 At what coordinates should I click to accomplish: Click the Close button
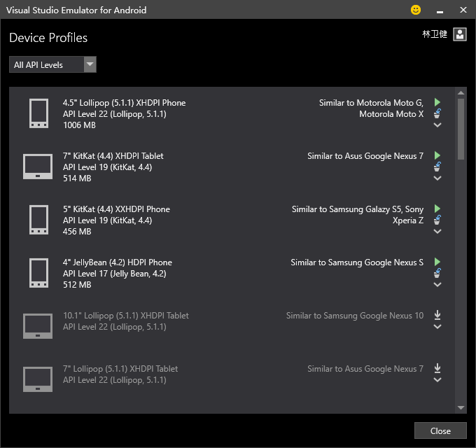click(x=440, y=430)
